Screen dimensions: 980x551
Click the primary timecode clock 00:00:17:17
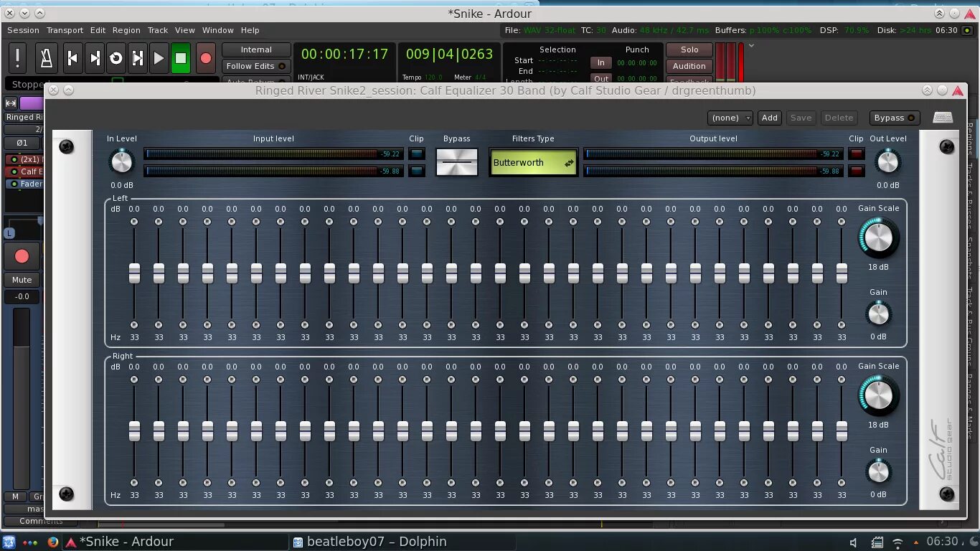[x=344, y=55]
